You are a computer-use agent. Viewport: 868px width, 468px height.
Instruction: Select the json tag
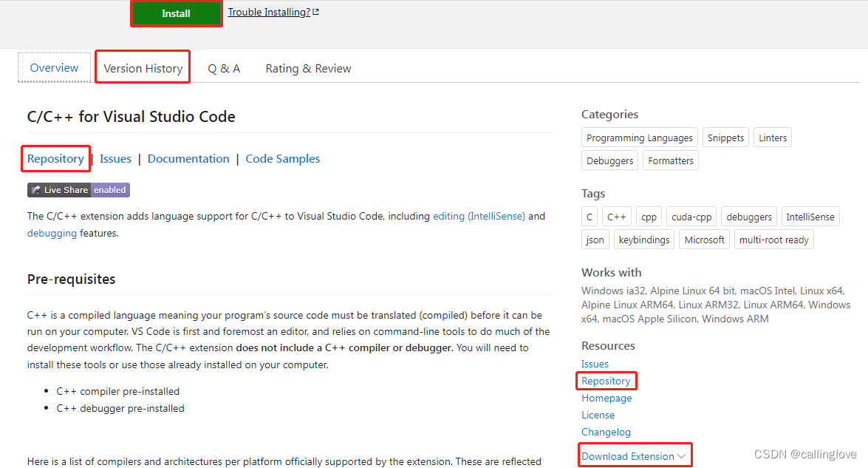tap(595, 240)
